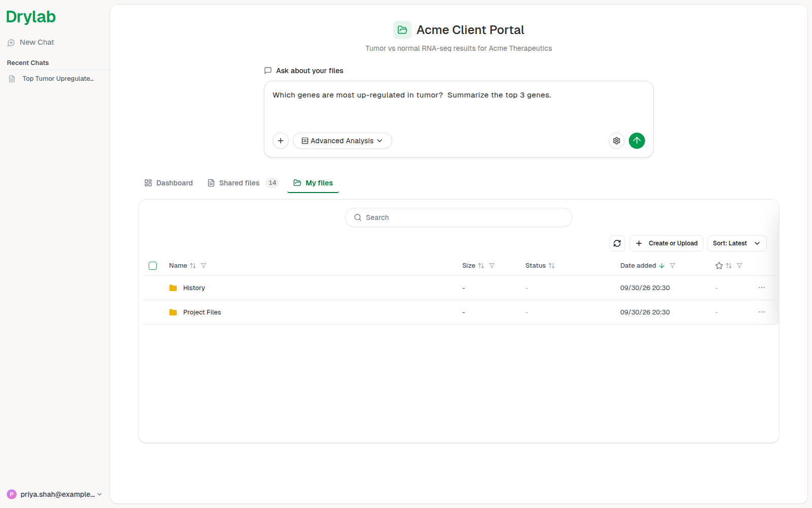Open the Sort: Latest dropdown

(737, 243)
